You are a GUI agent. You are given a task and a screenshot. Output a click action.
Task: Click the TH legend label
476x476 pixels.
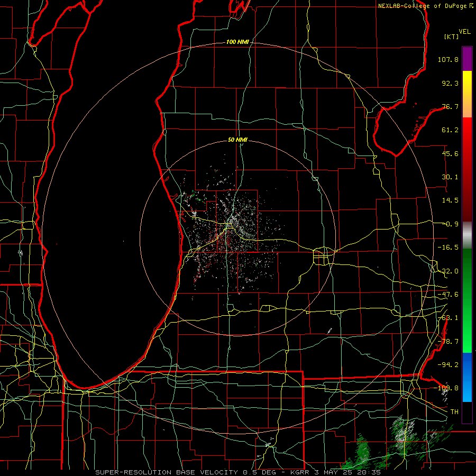454,411
